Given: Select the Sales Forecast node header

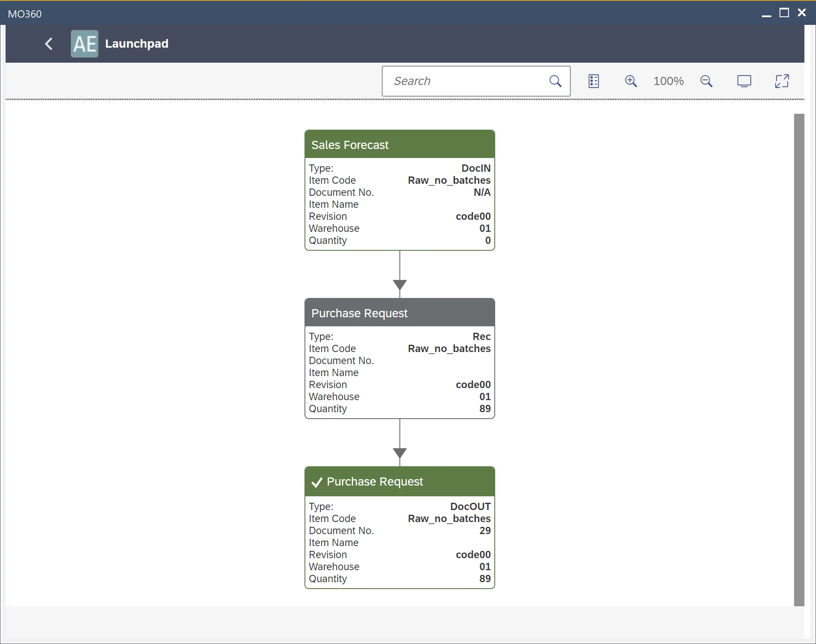Looking at the screenshot, I should [x=399, y=145].
